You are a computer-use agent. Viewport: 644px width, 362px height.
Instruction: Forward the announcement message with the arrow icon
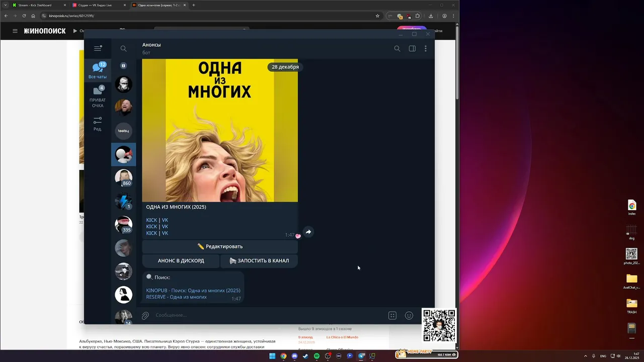(308, 232)
